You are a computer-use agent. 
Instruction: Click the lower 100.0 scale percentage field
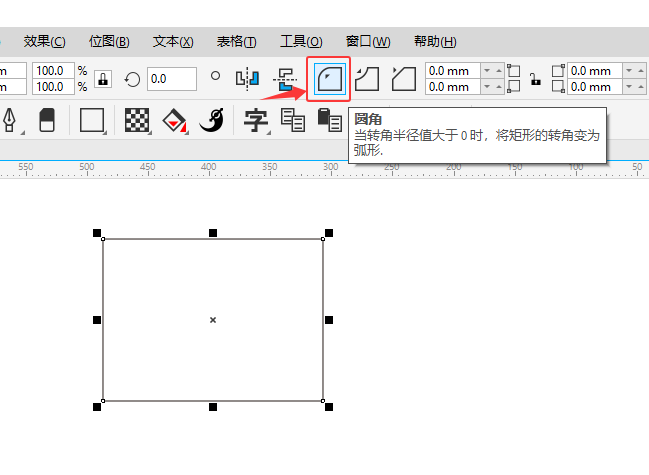tap(53, 87)
